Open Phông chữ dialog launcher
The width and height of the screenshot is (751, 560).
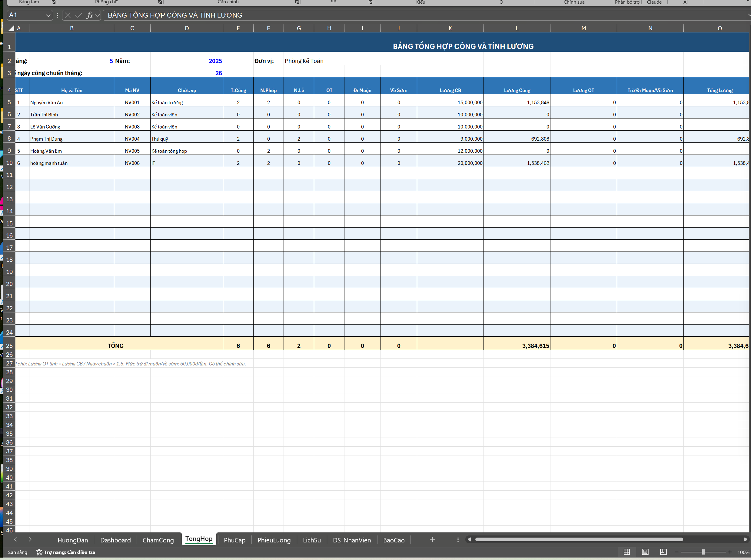(160, 2)
